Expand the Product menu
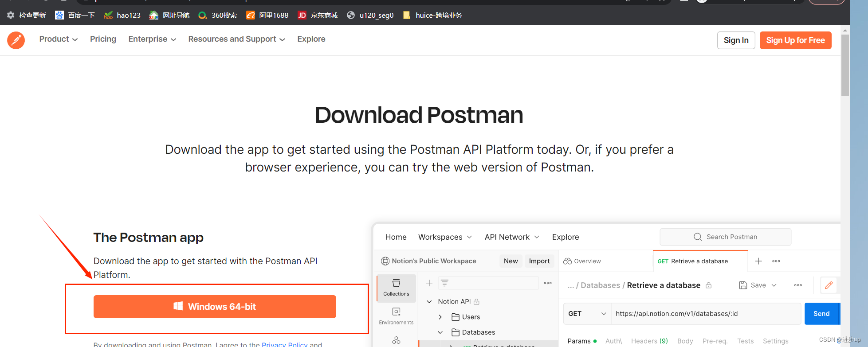The image size is (868, 347). pos(59,39)
